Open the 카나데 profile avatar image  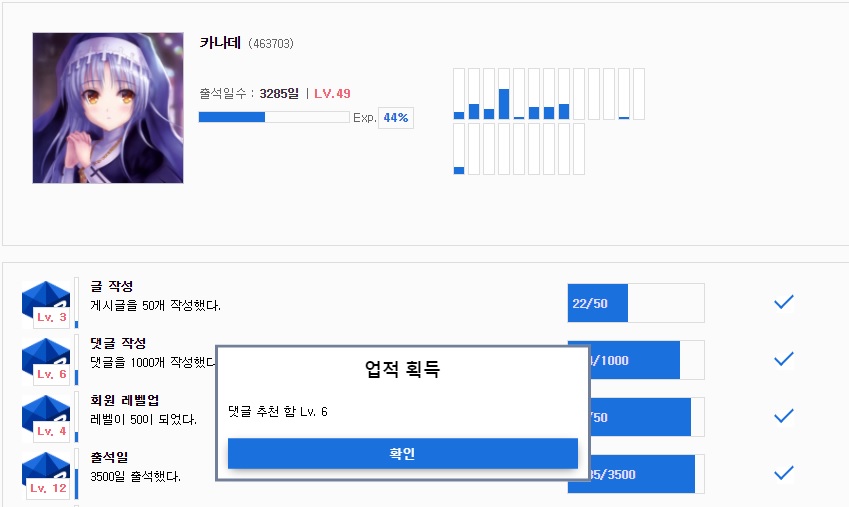pos(107,108)
